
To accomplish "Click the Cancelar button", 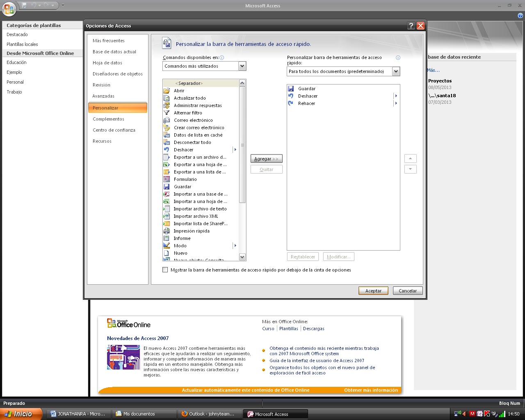I will click(x=408, y=291).
